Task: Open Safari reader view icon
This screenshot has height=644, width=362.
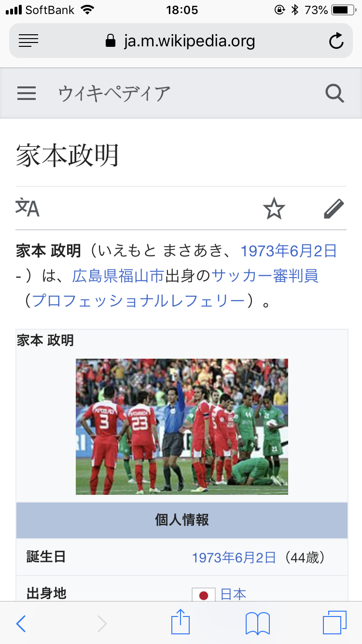Action: (28, 41)
